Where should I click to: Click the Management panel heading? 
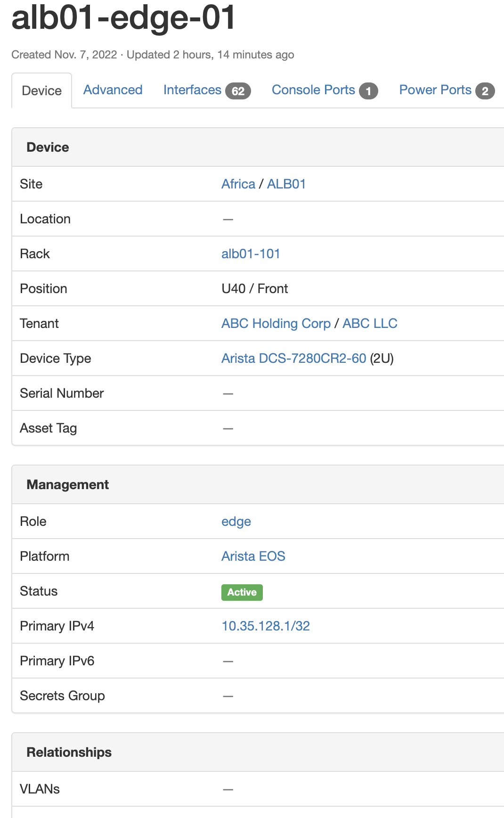point(68,484)
